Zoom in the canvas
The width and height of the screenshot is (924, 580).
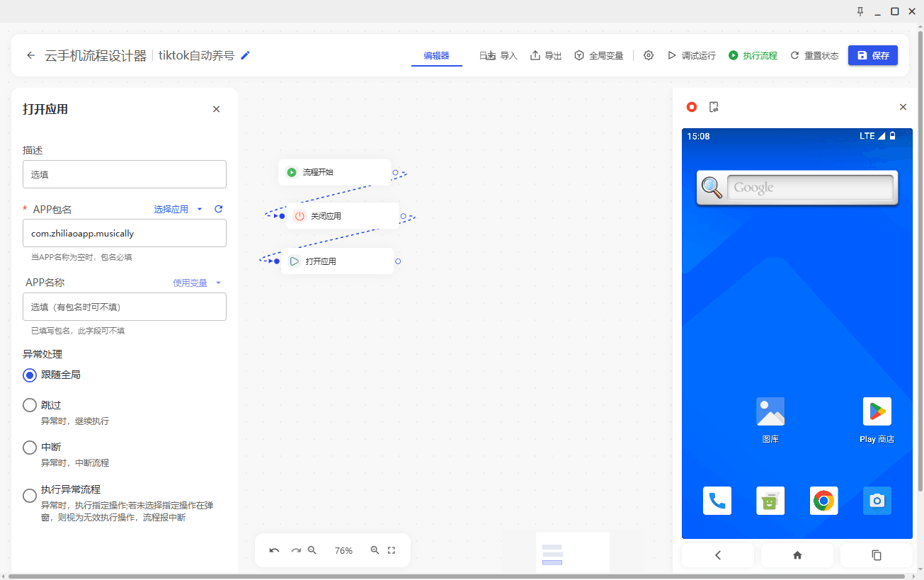point(375,550)
